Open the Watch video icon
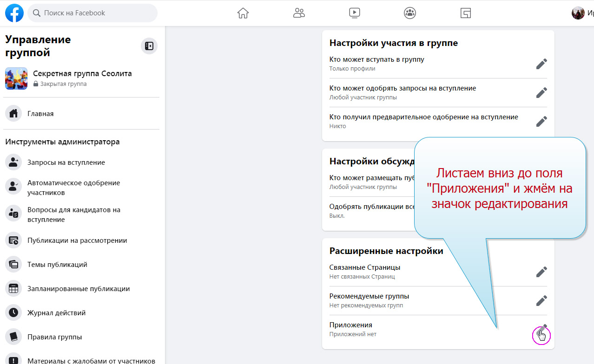Viewport: 594px width, 364px height. [x=354, y=13]
